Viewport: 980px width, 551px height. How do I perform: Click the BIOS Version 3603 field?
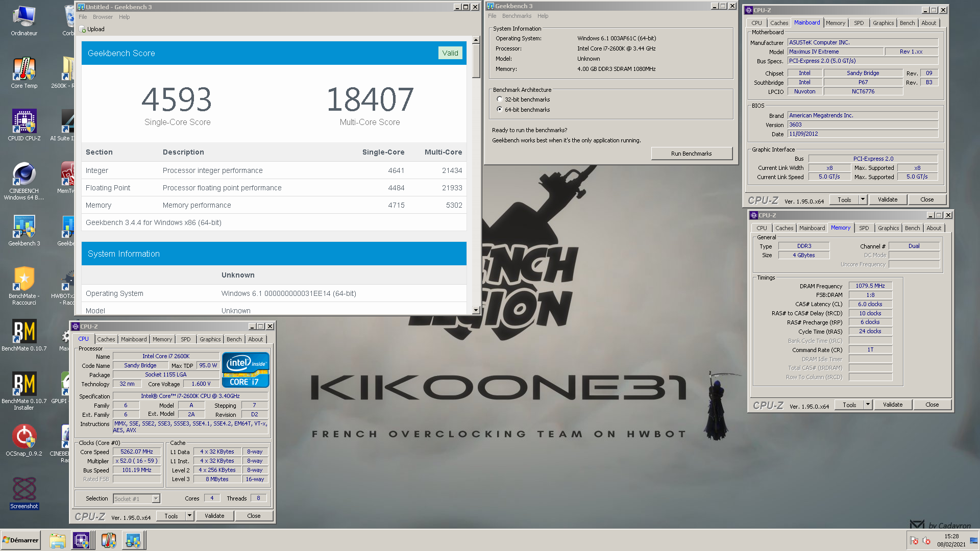point(863,124)
